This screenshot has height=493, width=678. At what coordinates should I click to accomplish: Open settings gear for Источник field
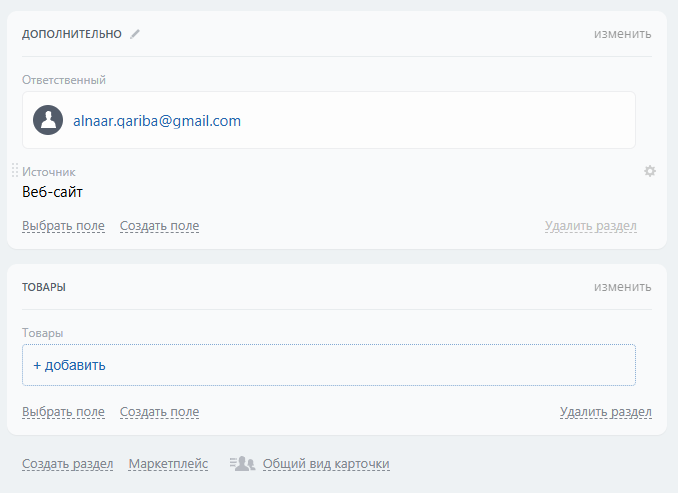click(650, 171)
